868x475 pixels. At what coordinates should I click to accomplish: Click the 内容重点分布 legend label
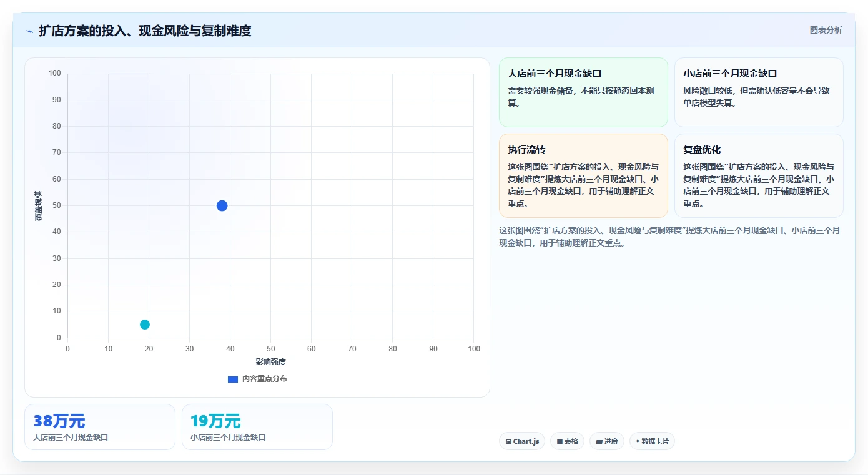point(265,379)
